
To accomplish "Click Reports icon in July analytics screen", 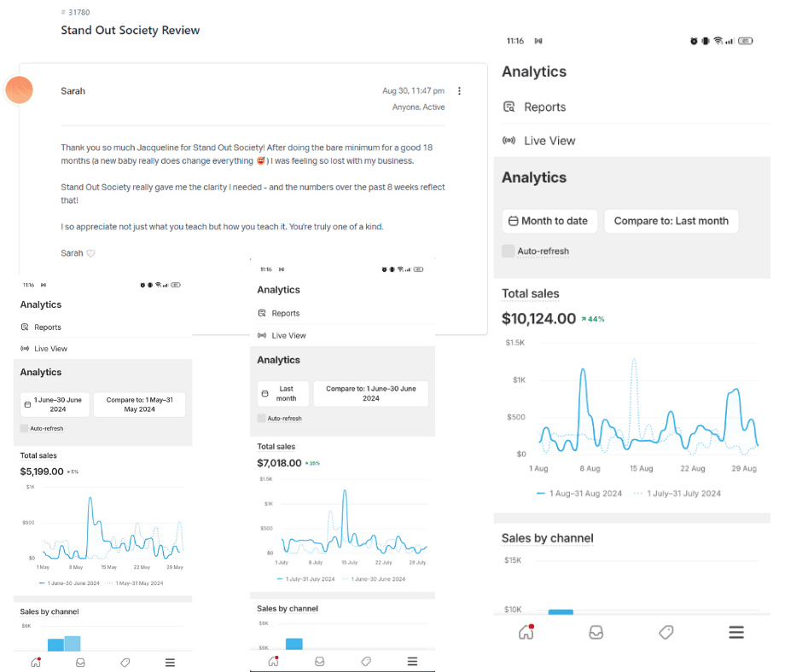I will (x=262, y=313).
